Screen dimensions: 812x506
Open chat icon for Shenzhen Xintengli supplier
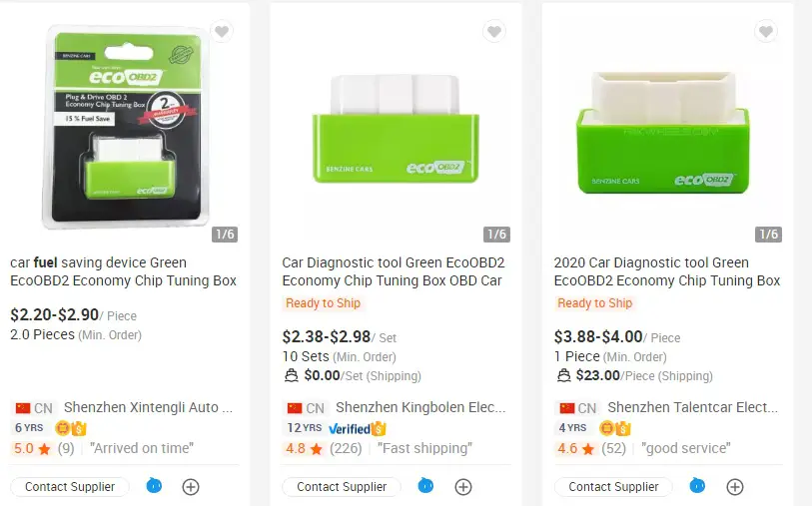154,486
